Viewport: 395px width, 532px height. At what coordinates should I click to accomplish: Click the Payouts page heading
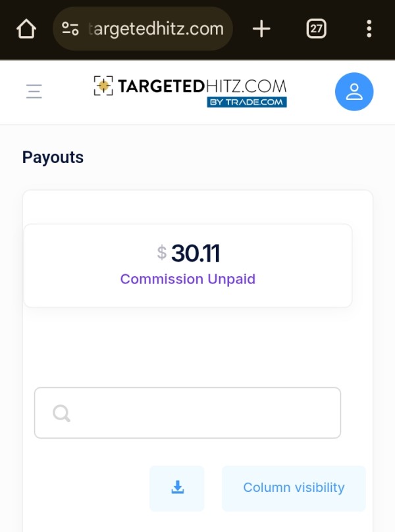pyautogui.click(x=53, y=157)
